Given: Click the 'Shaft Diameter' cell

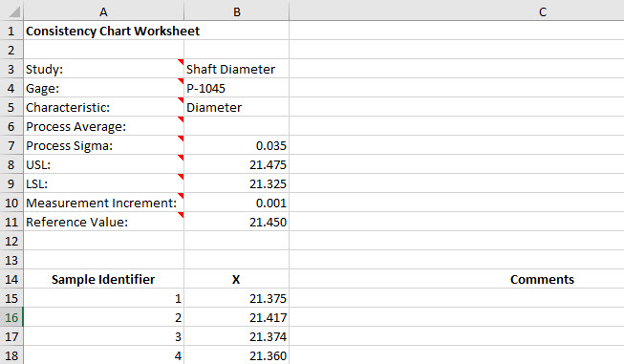Looking at the screenshot, I should pos(237,69).
